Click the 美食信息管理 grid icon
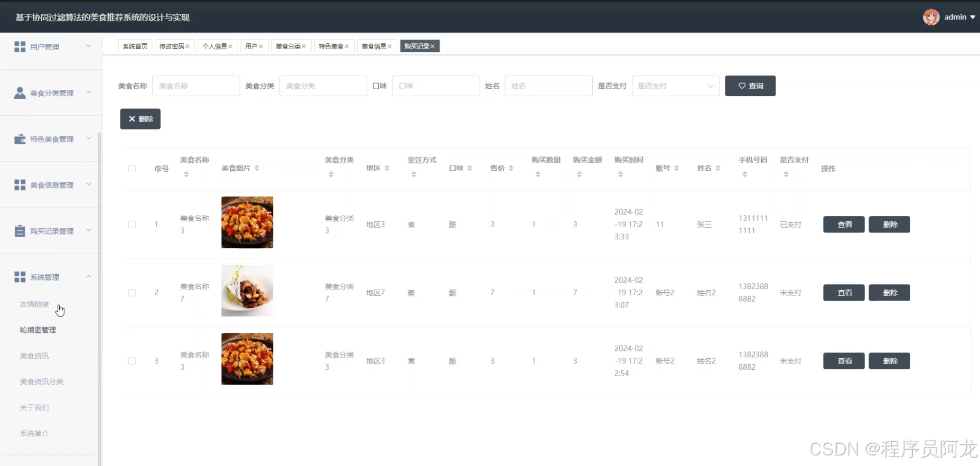980x466 pixels. (20, 185)
